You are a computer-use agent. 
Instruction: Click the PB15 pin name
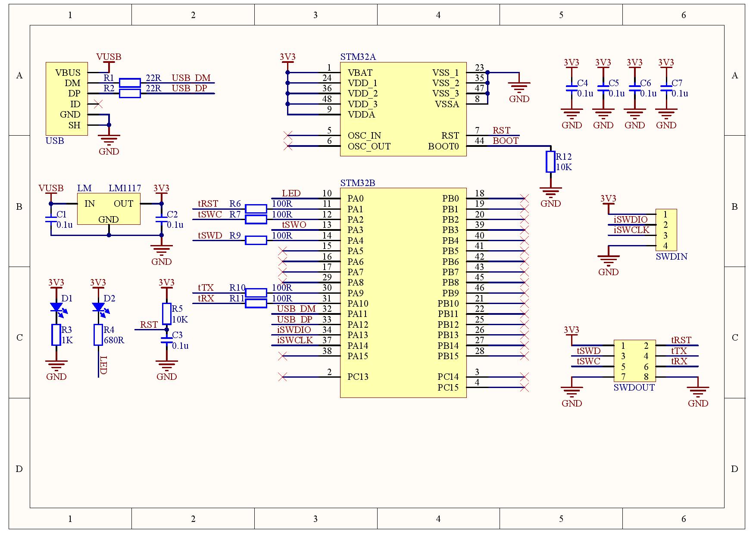point(448,356)
